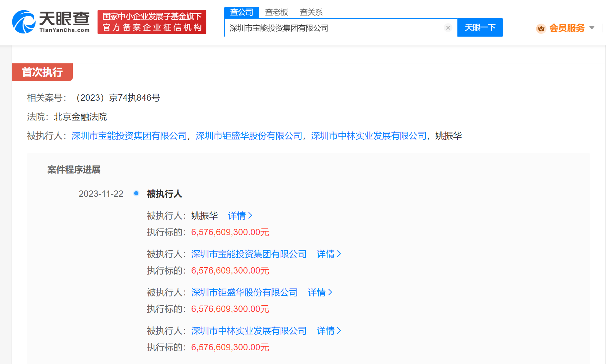The image size is (606, 364).
Task: Click the 天眼一下 search button
Action: (480, 27)
